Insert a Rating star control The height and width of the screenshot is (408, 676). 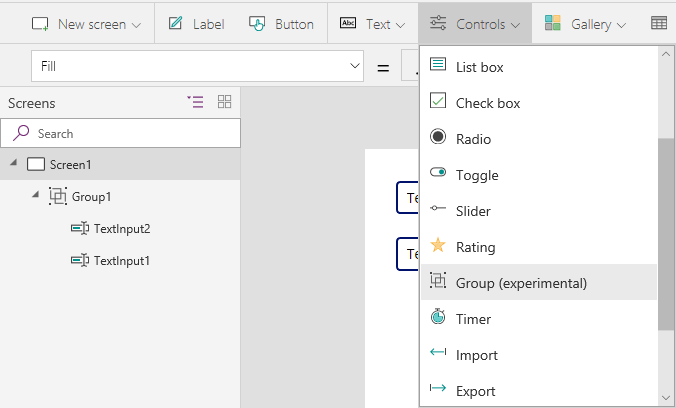point(475,247)
